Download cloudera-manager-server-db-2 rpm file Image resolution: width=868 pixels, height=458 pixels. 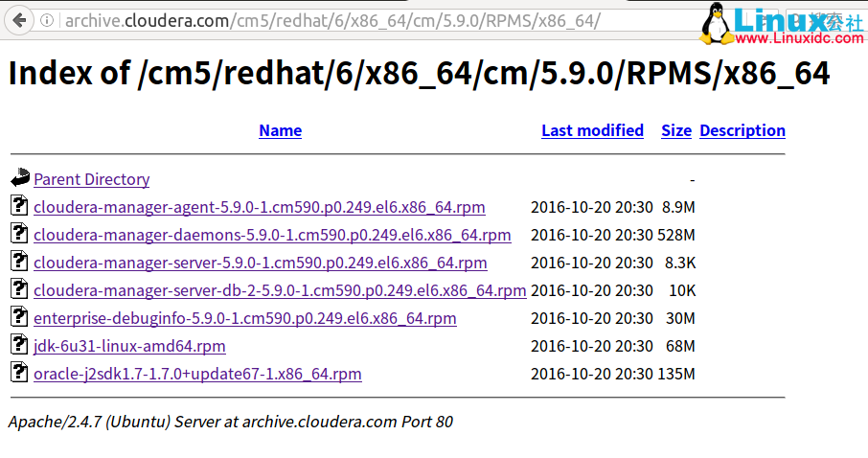pos(280,290)
